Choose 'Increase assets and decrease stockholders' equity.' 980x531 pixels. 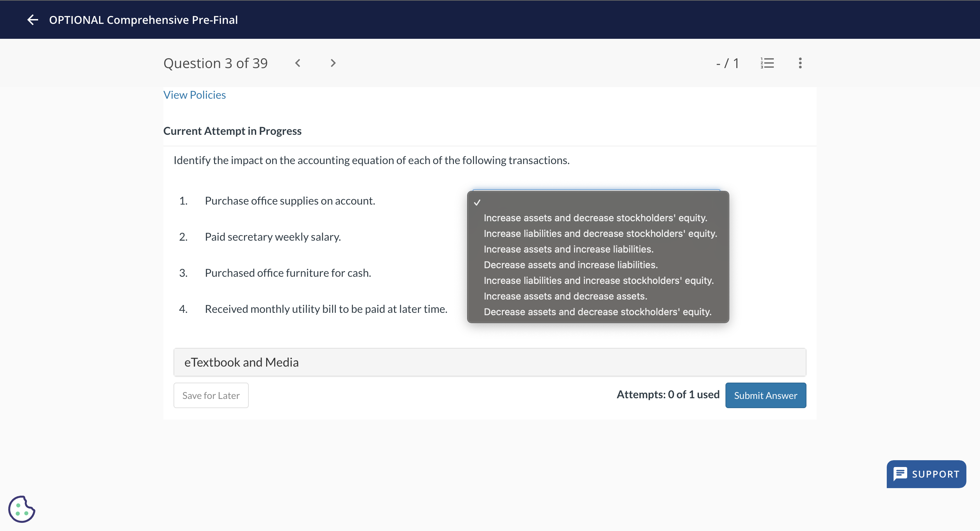[x=595, y=218]
